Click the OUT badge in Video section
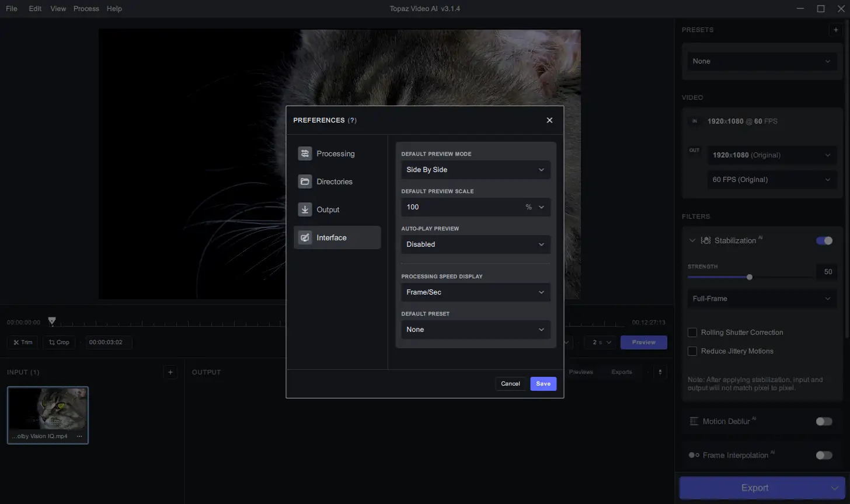Viewport: 850px width, 504px height. (x=695, y=150)
